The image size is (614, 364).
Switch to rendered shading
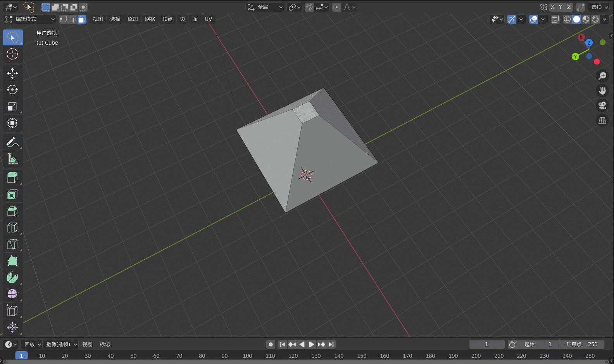[x=595, y=19]
